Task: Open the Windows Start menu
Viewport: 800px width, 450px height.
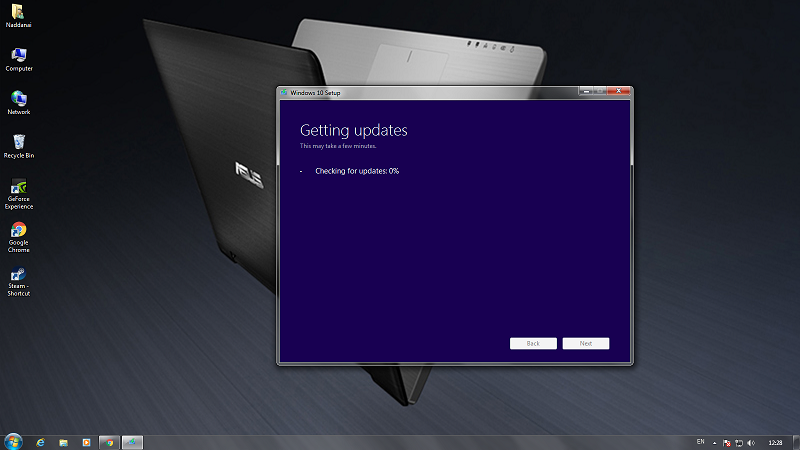Action: point(13,442)
